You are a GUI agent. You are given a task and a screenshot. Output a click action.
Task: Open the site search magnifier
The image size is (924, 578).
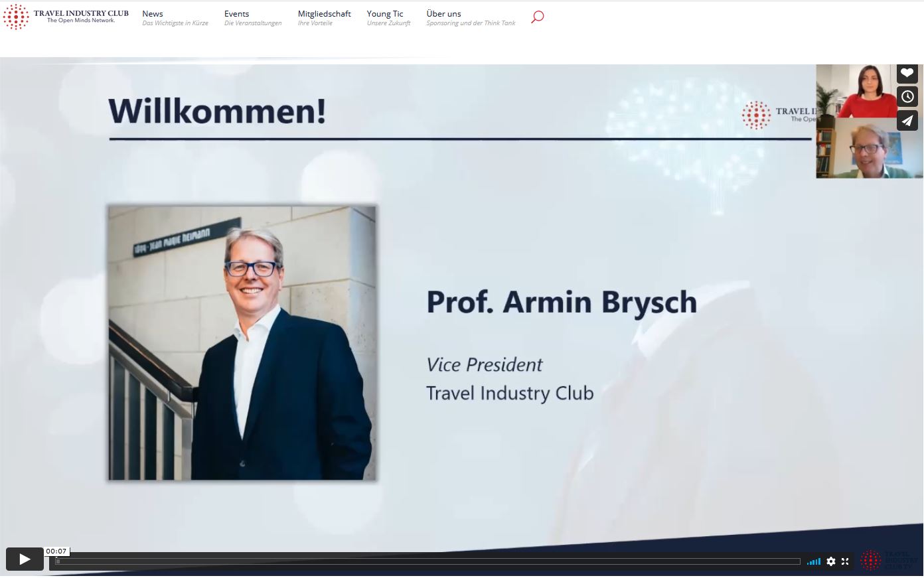pos(538,17)
